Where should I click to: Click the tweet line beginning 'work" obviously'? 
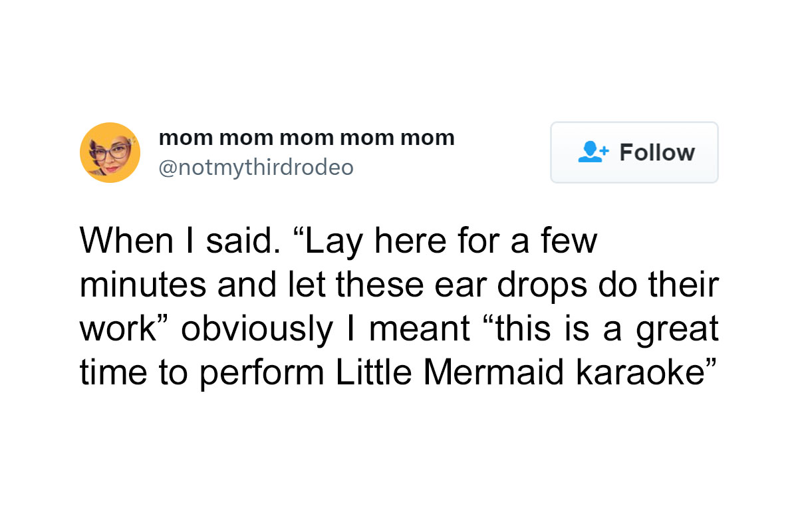[399, 330]
